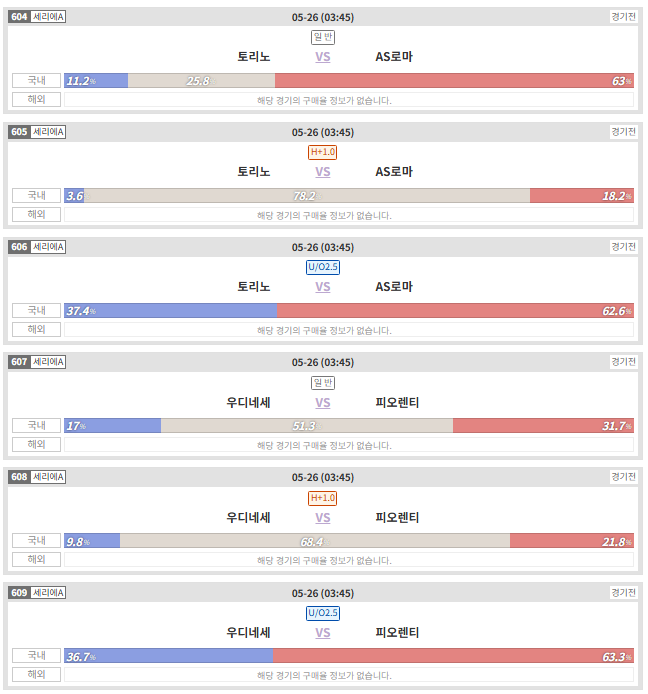Viewport: 648px width, 694px height.
Task: Click the 604 match number badge
Action: (19, 17)
